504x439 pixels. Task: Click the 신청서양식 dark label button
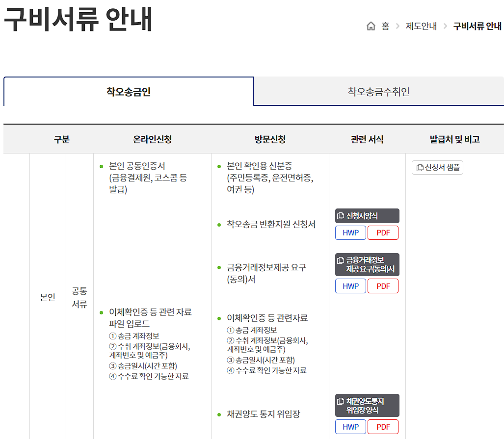point(367,215)
